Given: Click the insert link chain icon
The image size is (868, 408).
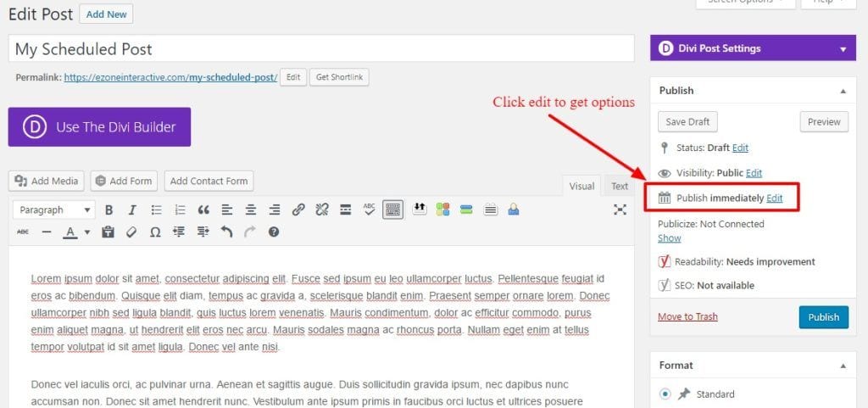Looking at the screenshot, I should (x=298, y=210).
